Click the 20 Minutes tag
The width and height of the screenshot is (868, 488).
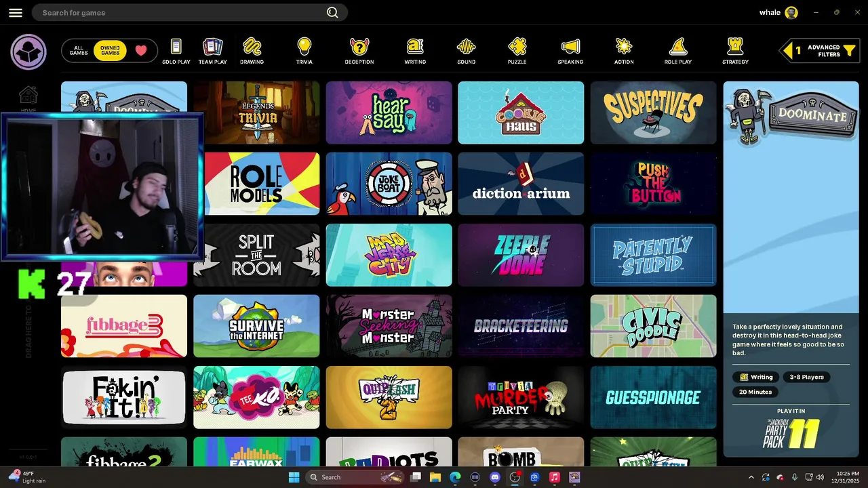point(755,392)
